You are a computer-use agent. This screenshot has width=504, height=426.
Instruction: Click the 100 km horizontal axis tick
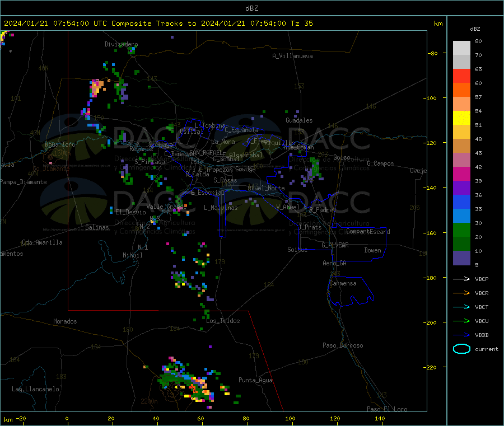pos(291,418)
